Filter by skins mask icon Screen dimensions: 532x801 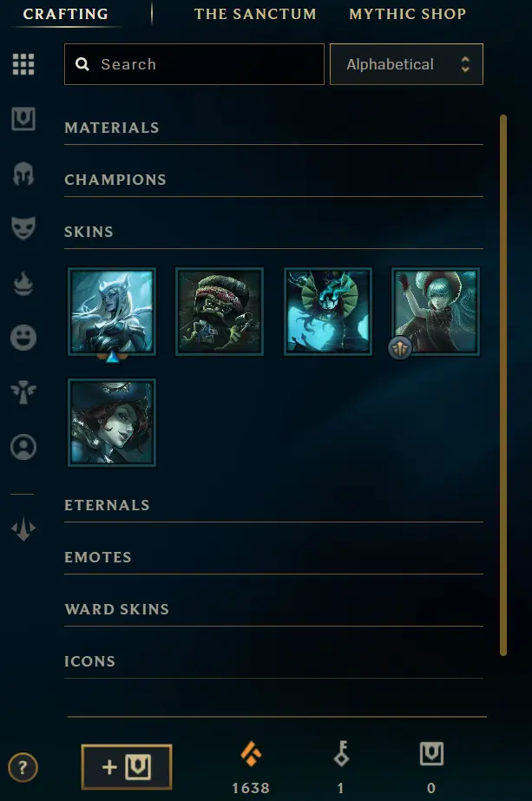[23, 228]
